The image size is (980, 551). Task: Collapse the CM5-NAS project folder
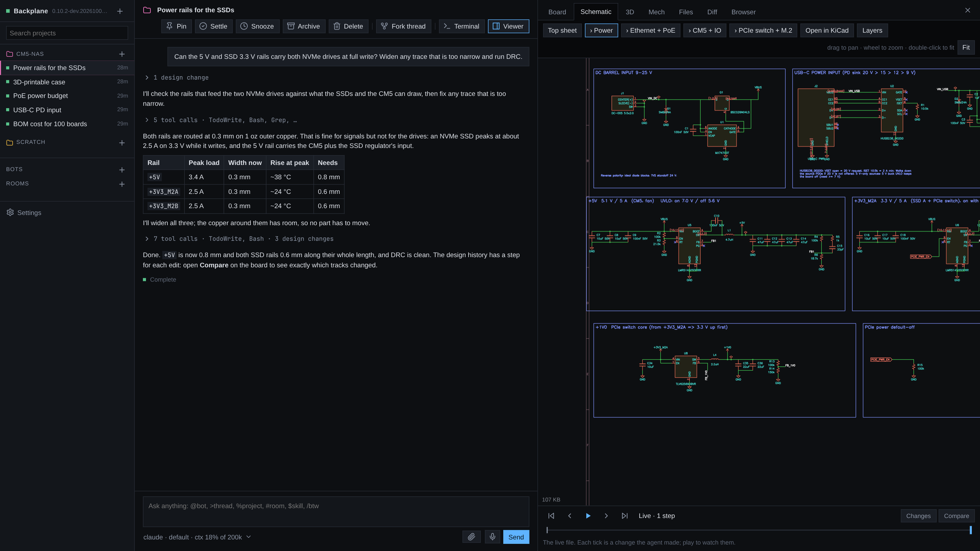pos(10,54)
